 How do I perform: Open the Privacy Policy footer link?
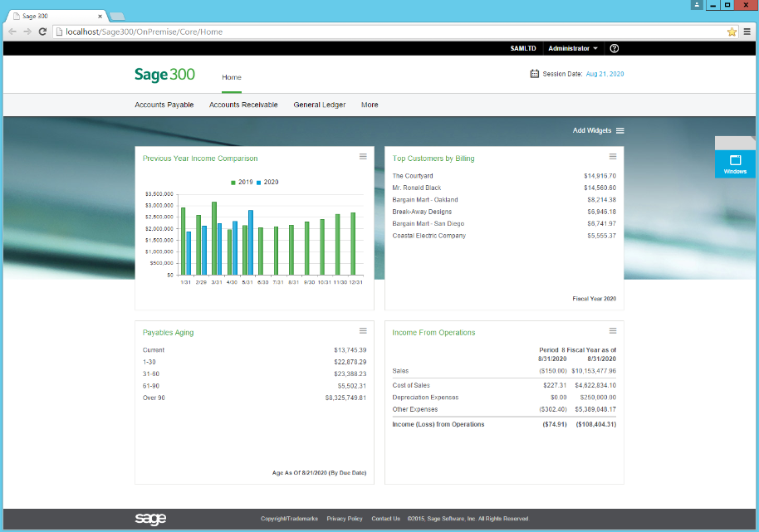tap(345, 519)
